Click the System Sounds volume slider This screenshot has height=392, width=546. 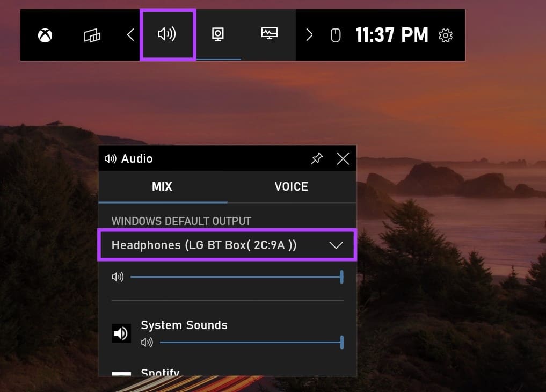click(251, 342)
